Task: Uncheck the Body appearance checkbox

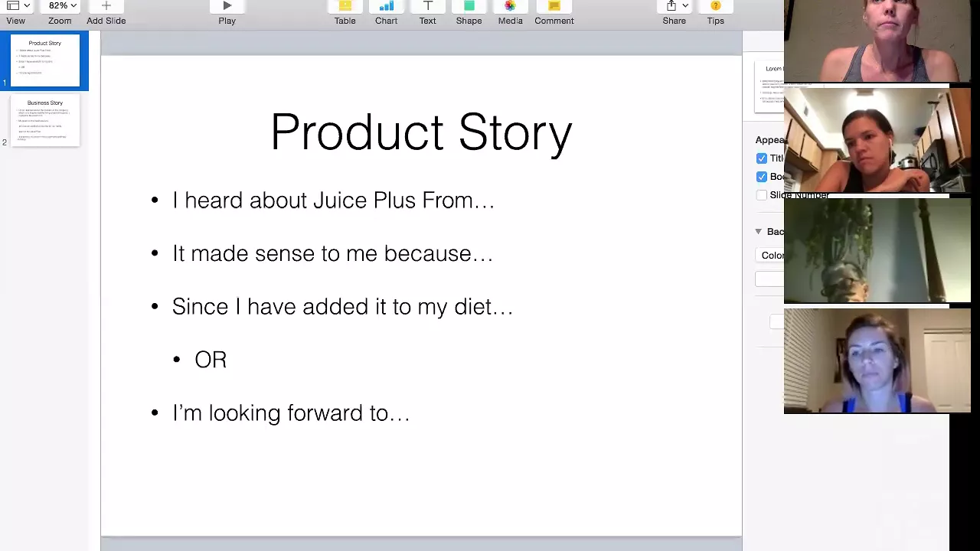Action: [761, 177]
